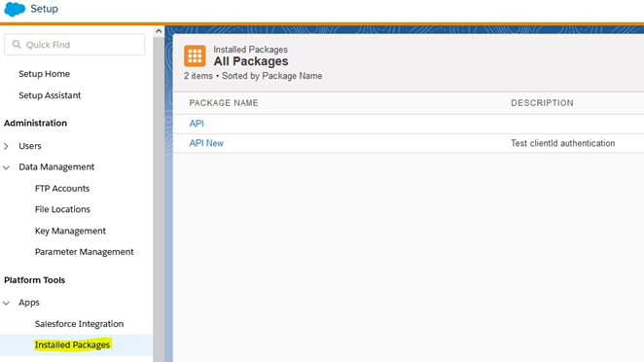This screenshot has width=644, height=362.
Task: Open the API package link
Action: pos(197,124)
